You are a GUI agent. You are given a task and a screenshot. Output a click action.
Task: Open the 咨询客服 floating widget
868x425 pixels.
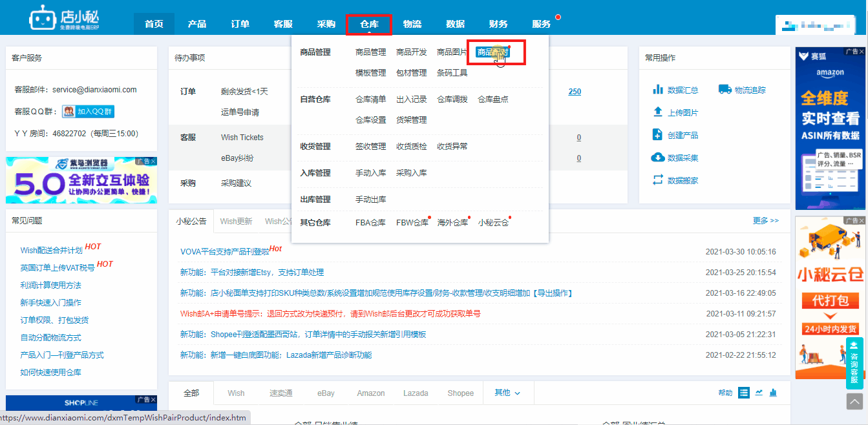click(854, 363)
